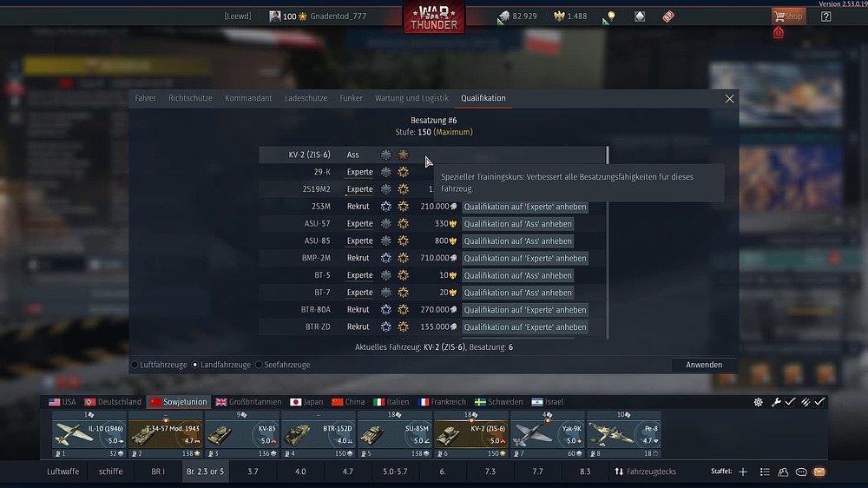
Task: Select KV-85 crew slot
Action: (242, 434)
